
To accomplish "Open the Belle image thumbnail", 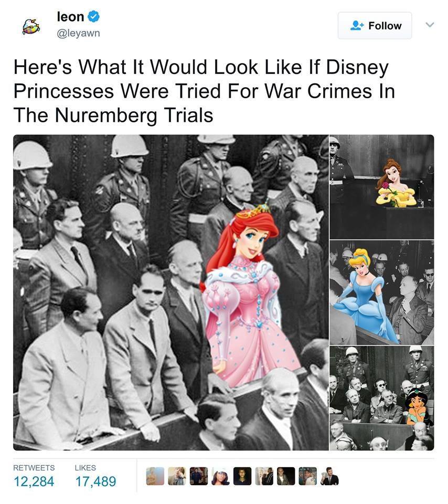I will tap(382, 187).
